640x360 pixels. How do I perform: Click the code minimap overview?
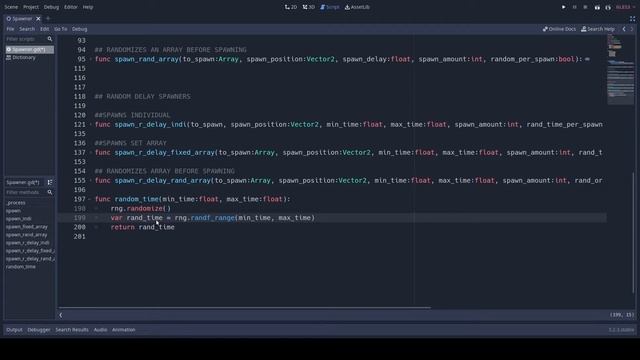[620, 69]
